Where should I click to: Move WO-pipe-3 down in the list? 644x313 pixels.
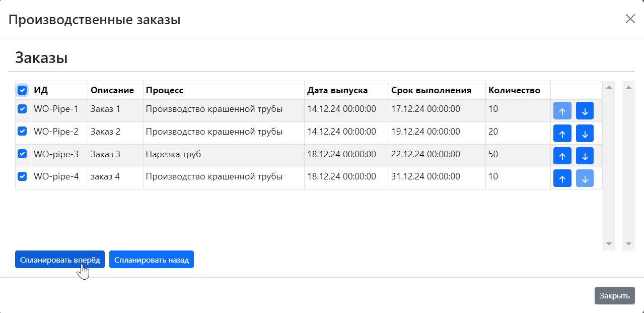(585, 156)
